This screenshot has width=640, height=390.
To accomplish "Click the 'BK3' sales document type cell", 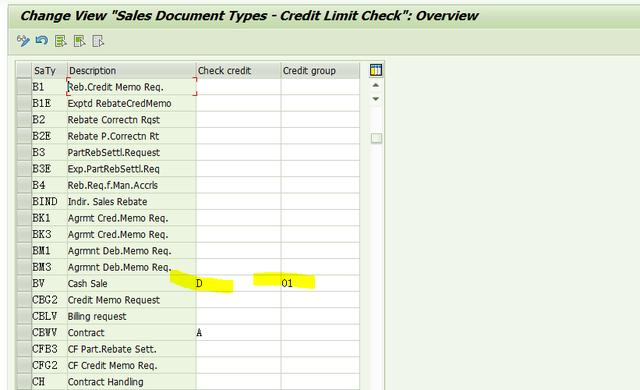I will (x=49, y=234).
